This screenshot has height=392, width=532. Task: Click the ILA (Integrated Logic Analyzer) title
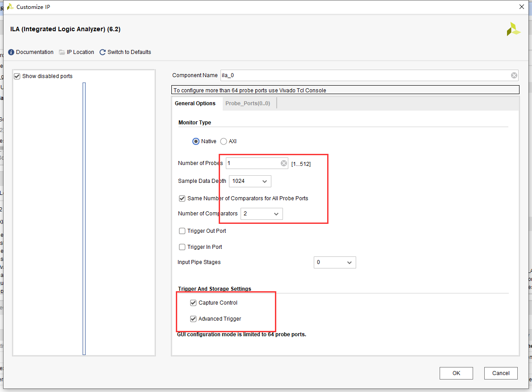point(65,29)
